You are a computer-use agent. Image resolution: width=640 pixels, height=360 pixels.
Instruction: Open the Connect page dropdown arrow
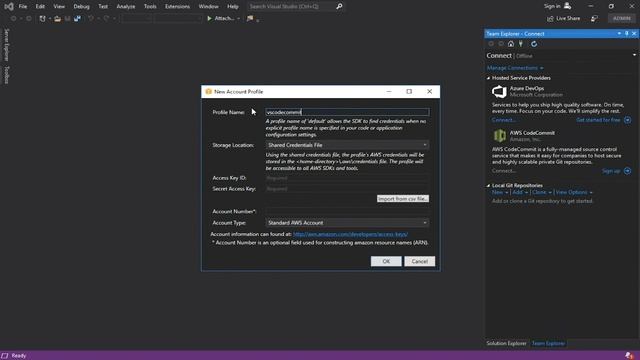pyautogui.click(x=634, y=55)
